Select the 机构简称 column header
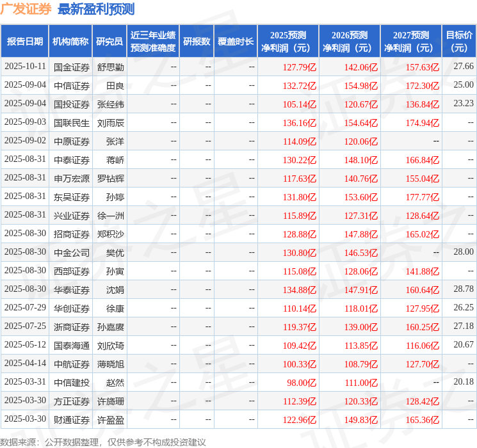 point(70,42)
